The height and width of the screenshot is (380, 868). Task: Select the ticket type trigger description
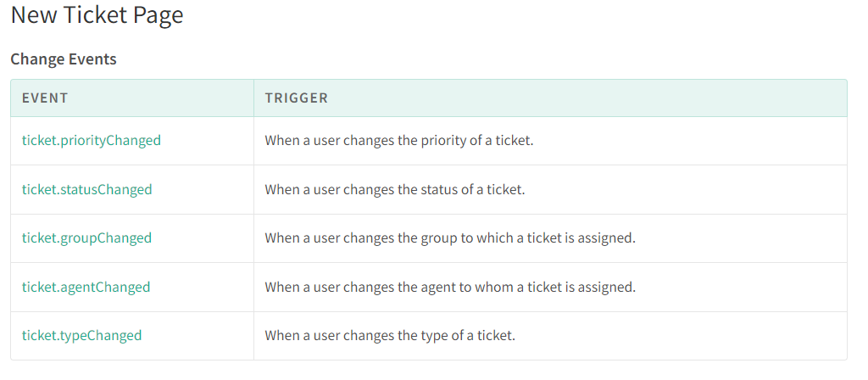[x=390, y=336]
